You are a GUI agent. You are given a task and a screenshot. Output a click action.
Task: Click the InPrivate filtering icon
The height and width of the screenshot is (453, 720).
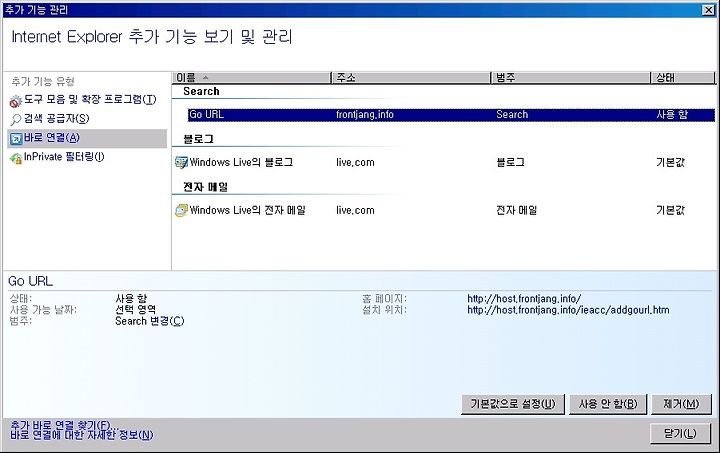click(x=16, y=158)
